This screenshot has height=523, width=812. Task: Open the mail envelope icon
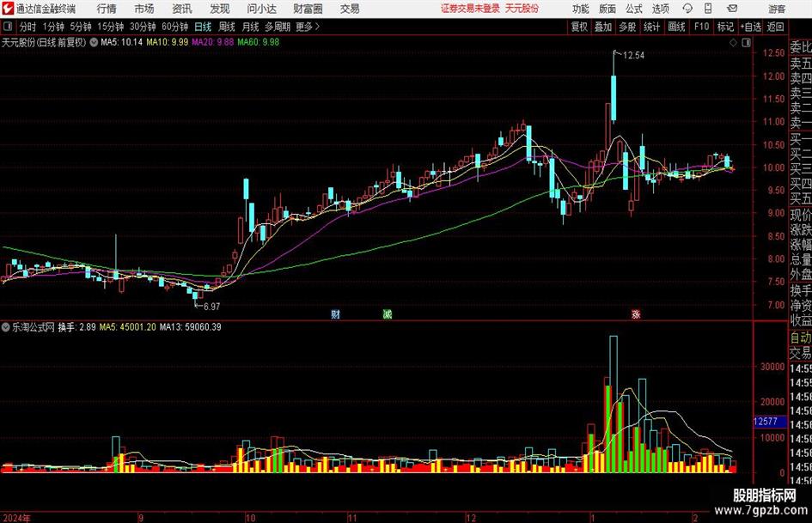coord(732,9)
